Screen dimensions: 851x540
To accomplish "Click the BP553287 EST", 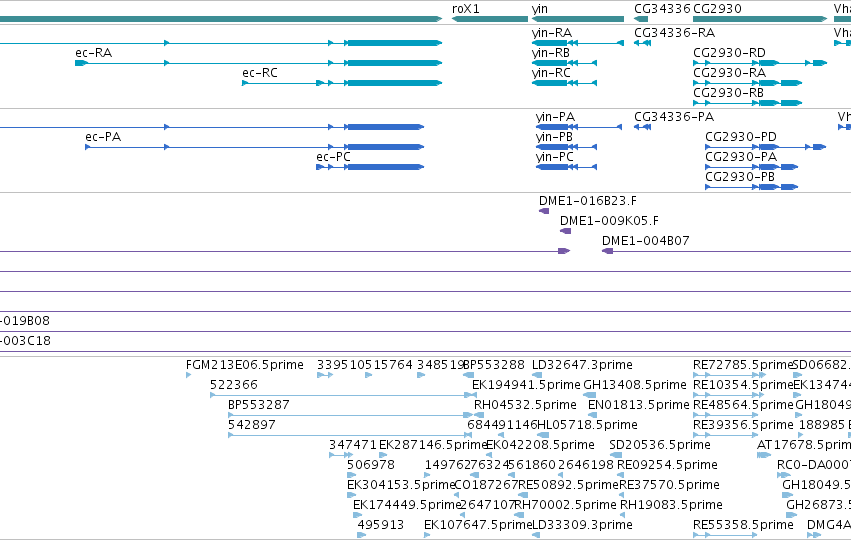I will click(350, 415).
